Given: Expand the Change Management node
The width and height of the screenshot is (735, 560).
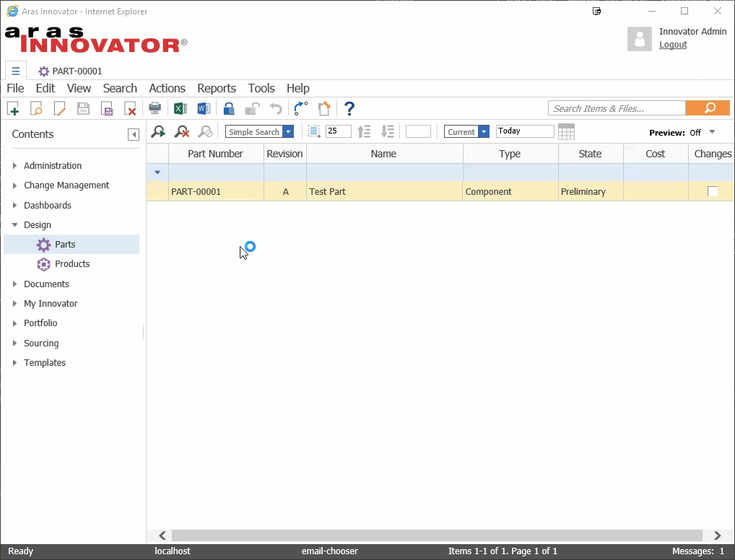Looking at the screenshot, I should pos(14,185).
